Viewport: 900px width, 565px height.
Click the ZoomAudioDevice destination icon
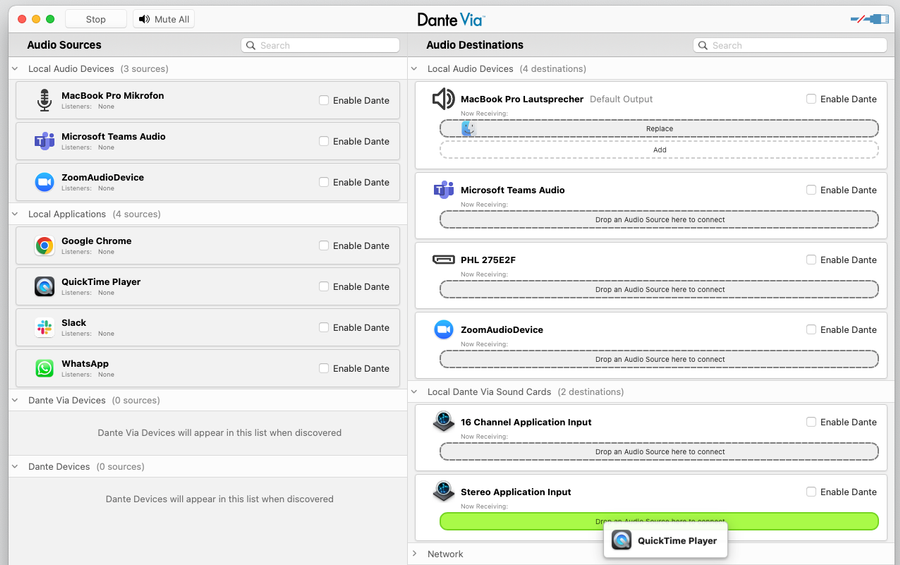[443, 330]
